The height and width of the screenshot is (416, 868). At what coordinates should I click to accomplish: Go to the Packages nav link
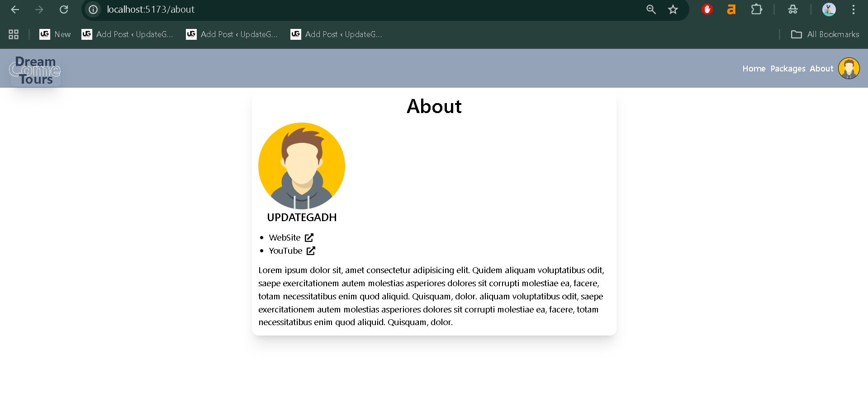click(x=787, y=69)
